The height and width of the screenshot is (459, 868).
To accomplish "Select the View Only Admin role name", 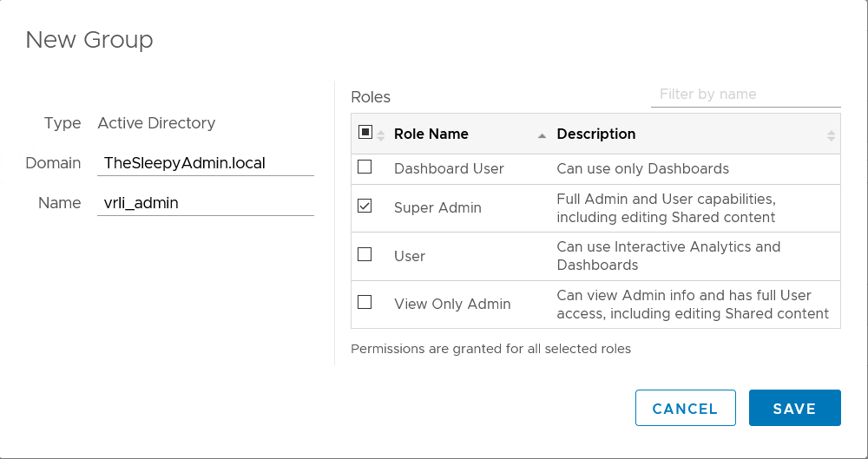I will (x=452, y=305).
